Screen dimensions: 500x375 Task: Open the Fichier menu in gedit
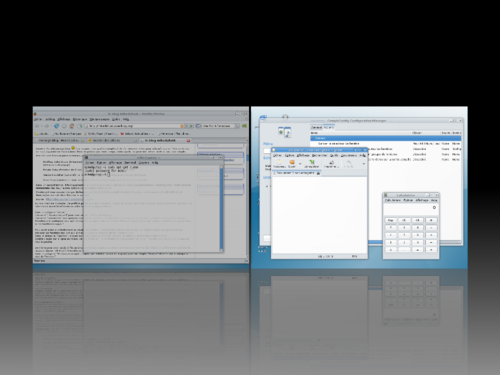277,155
